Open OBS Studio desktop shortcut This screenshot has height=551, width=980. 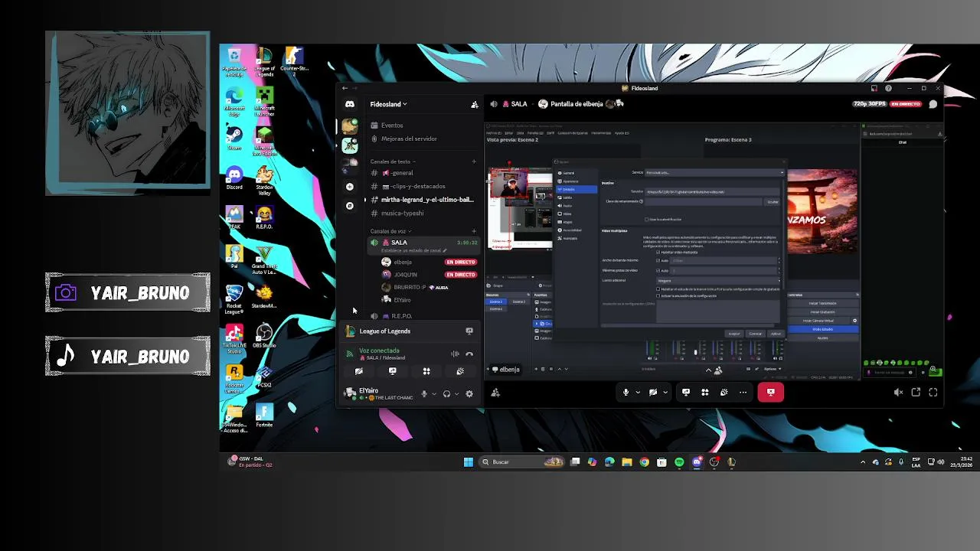tap(264, 335)
